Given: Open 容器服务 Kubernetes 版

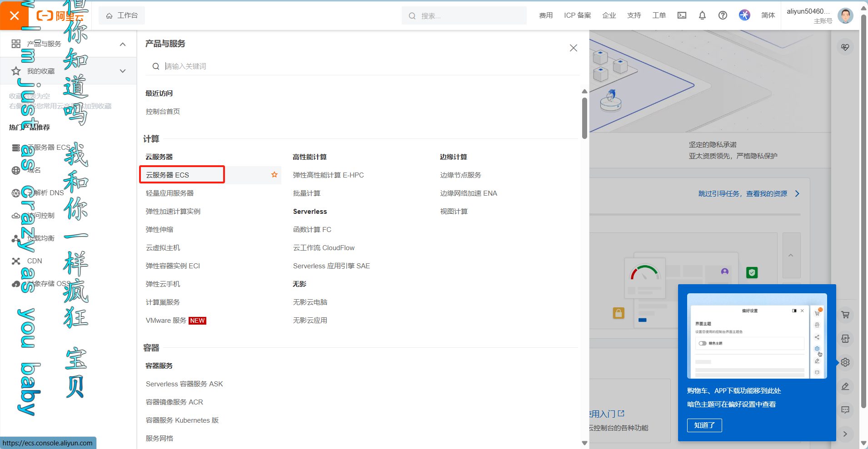Looking at the screenshot, I should click(x=182, y=420).
